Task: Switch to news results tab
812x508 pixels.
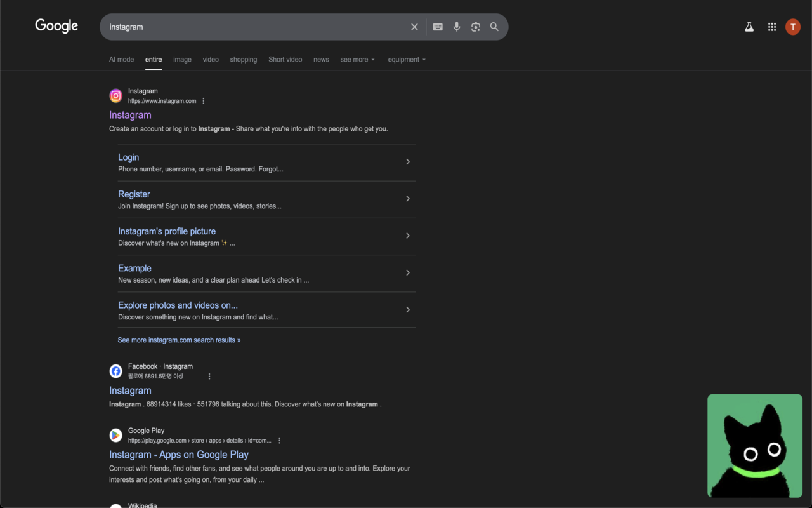Action: pos(321,60)
